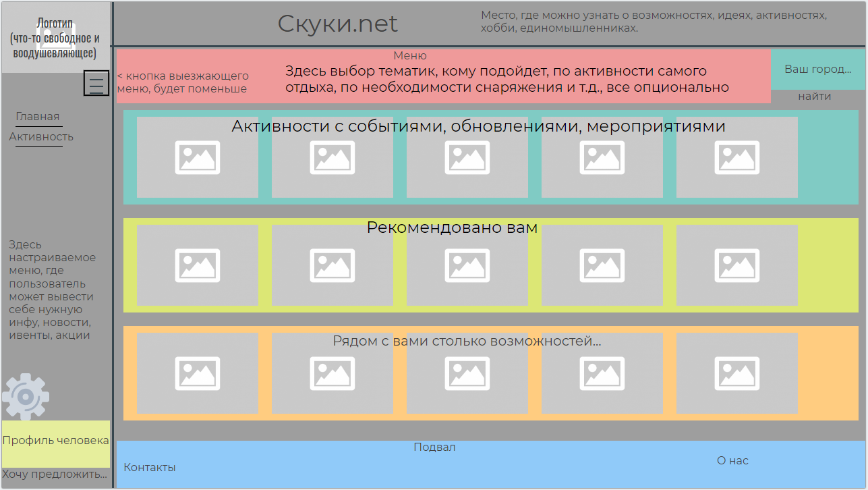Select the third thumbnail under Рекомендовано вам
Viewport: 868px width, 490px height.
[x=467, y=265]
